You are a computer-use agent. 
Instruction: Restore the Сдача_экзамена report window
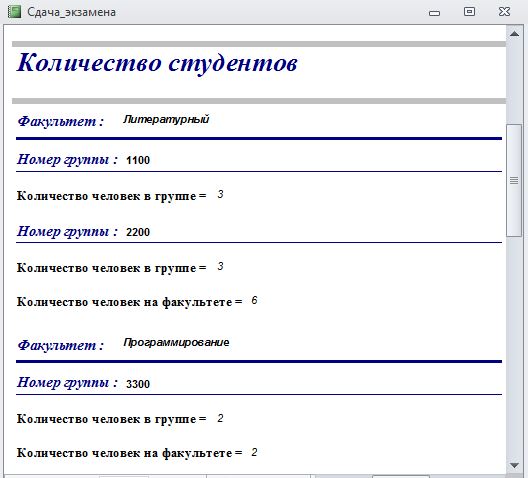469,12
